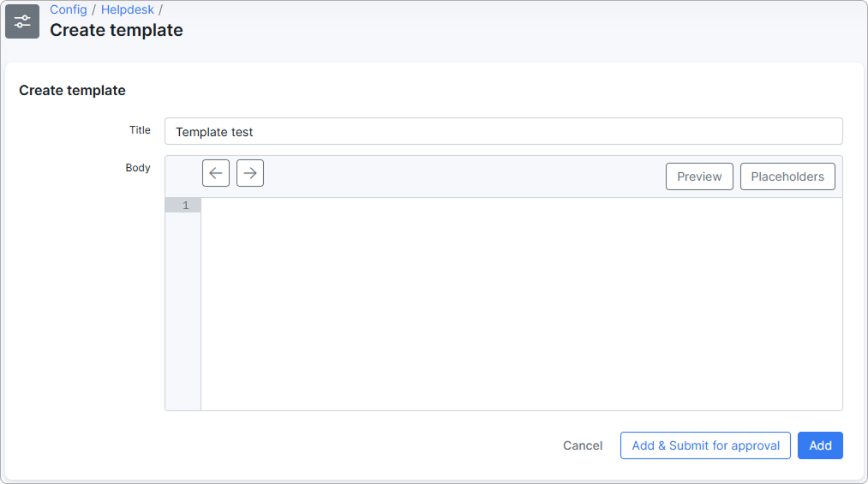Go to the Helpdesk breadcrumb link
The image size is (868, 484).
point(127,9)
